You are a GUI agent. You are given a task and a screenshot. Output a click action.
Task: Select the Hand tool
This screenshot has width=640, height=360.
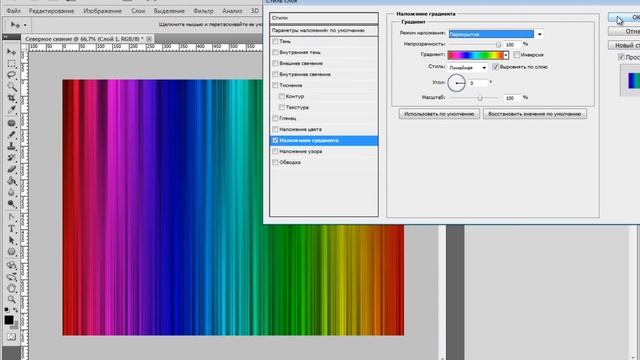[11, 289]
